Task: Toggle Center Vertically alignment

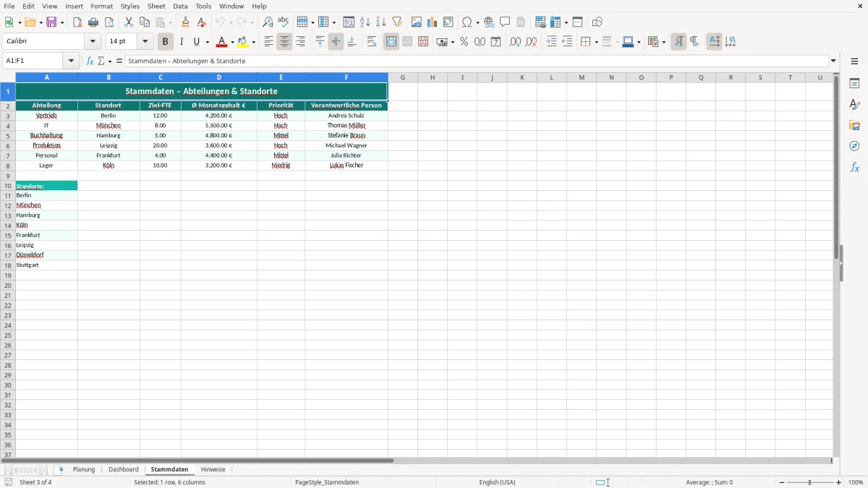Action: (336, 42)
